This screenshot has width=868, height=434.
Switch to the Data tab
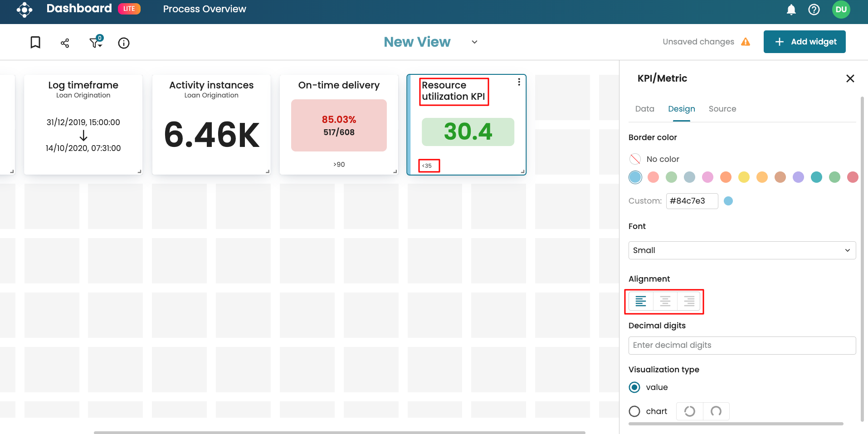coord(644,109)
